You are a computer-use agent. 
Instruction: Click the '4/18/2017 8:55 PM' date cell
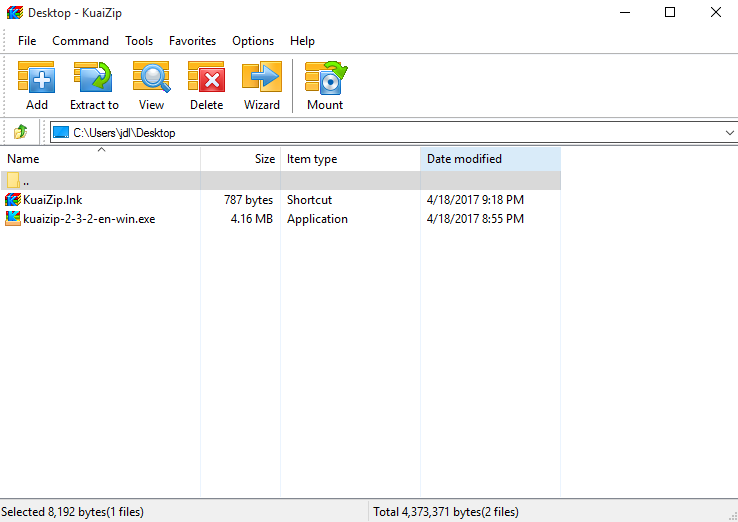[475, 219]
